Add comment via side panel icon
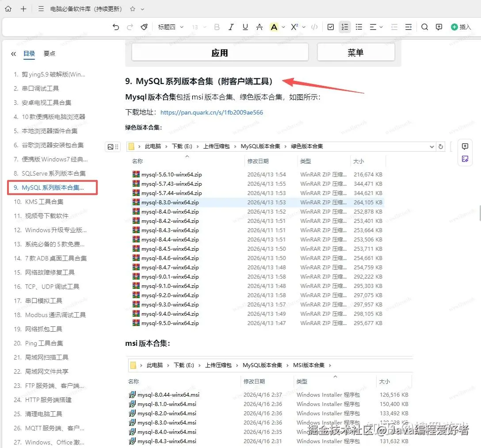This screenshot has height=448, width=481. pyautogui.click(x=465, y=146)
